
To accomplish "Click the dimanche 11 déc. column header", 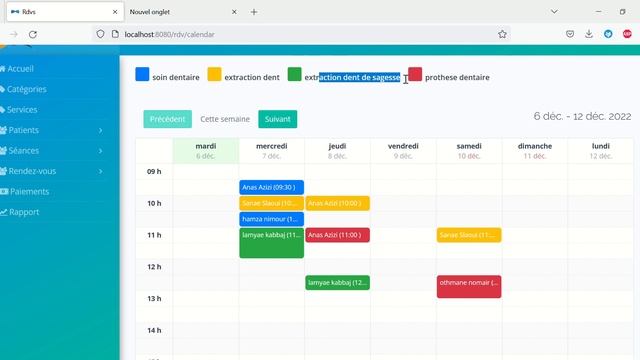I will point(535,151).
